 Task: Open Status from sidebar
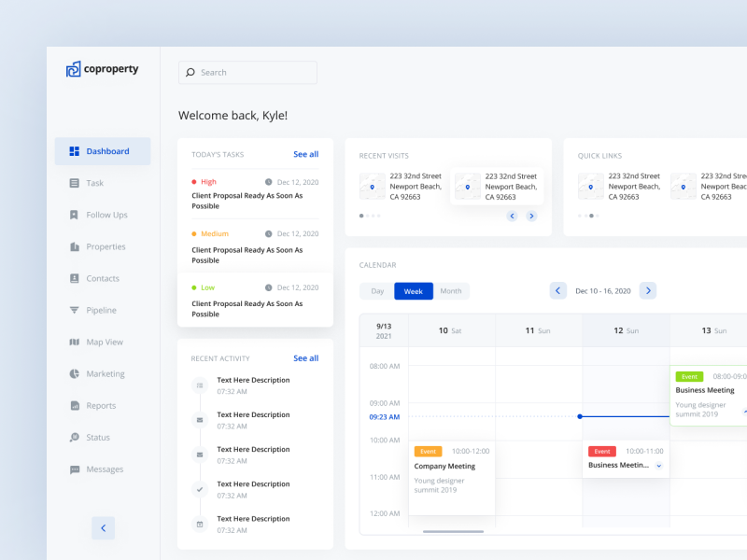103,437
